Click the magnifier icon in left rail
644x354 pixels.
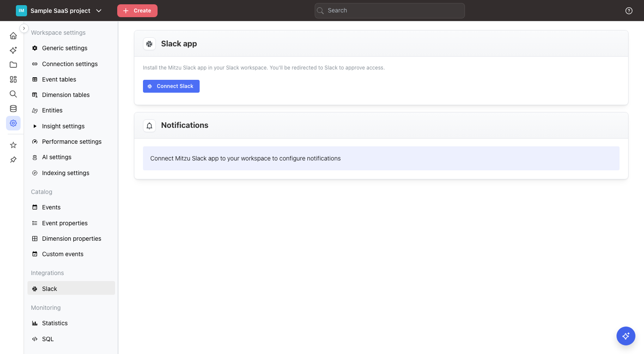coord(13,94)
